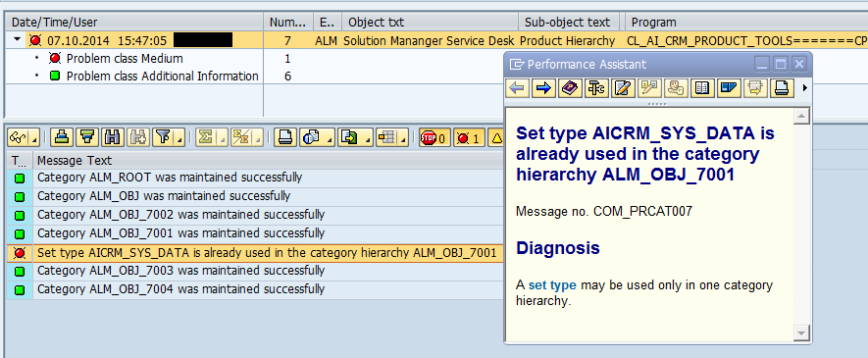Show Technical Information tools icon
The width and height of the screenshot is (868, 358).
(x=596, y=88)
